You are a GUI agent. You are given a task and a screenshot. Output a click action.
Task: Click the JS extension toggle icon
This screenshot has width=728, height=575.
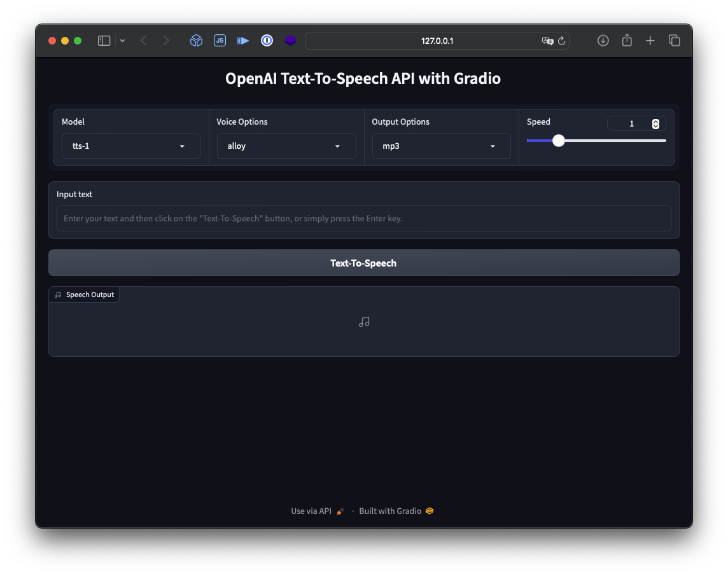tap(220, 40)
